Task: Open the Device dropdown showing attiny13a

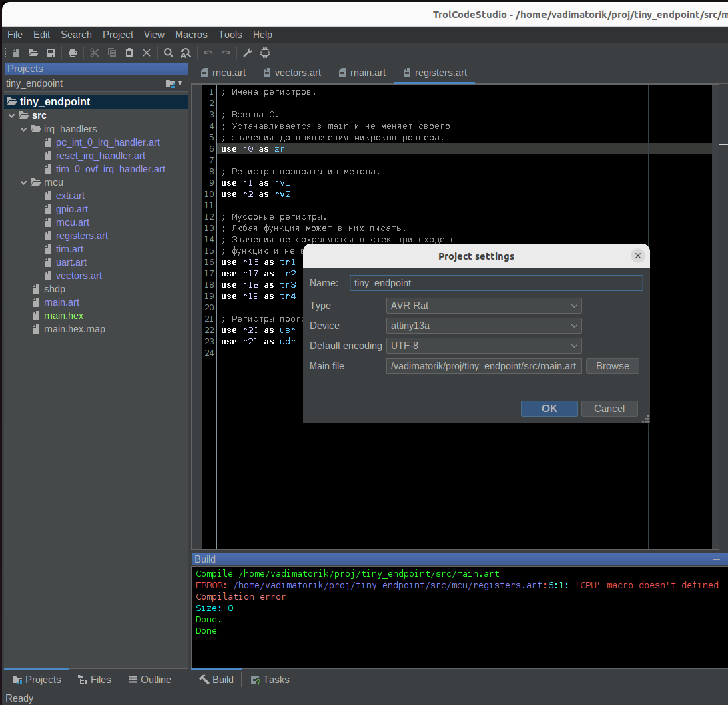Action: (x=483, y=326)
